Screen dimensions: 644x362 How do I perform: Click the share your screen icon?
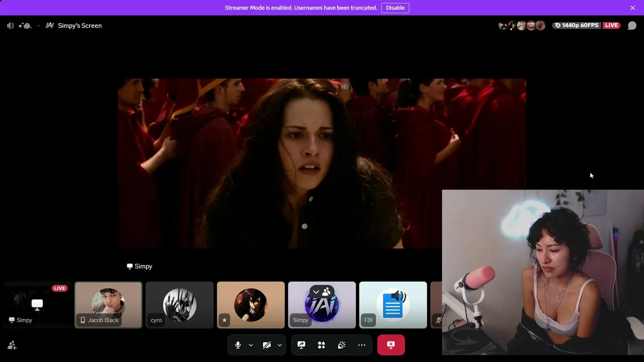point(301,345)
